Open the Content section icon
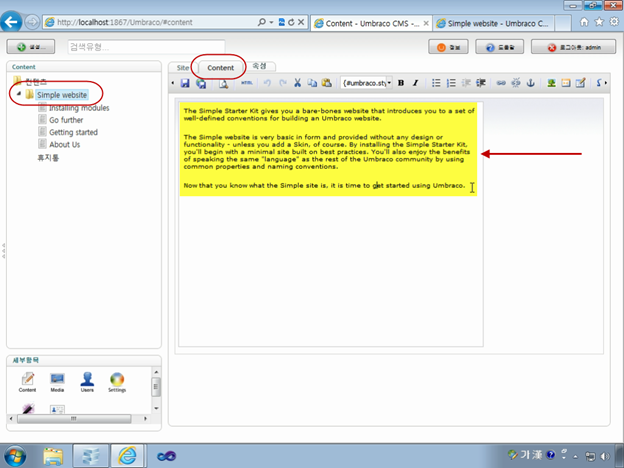Image resolution: width=624 pixels, height=468 pixels. coord(27,382)
